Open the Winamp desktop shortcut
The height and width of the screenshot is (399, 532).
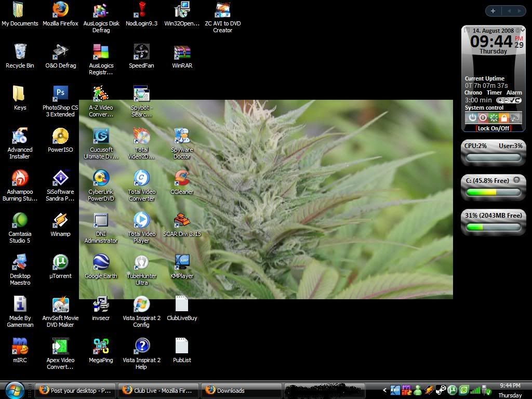tap(60, 221)
